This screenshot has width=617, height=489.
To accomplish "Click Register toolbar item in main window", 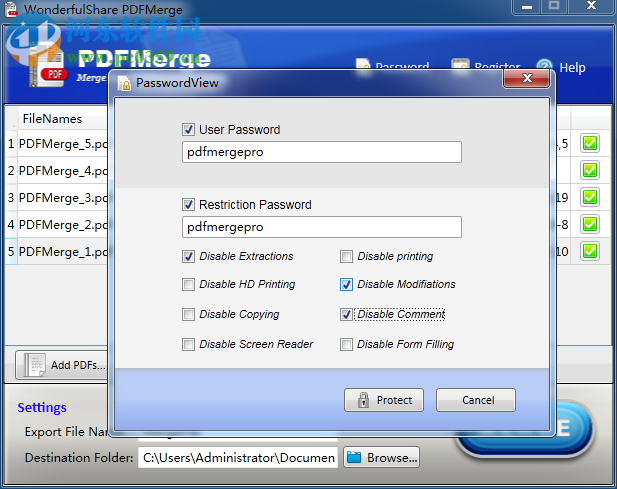I will [486, 66].
